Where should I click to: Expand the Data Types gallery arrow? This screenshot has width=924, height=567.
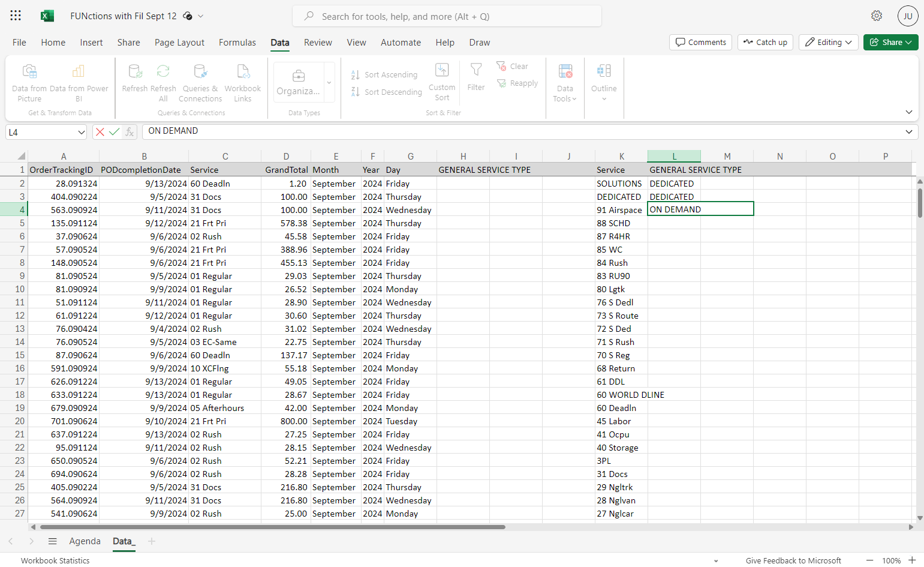coord(329,83)
